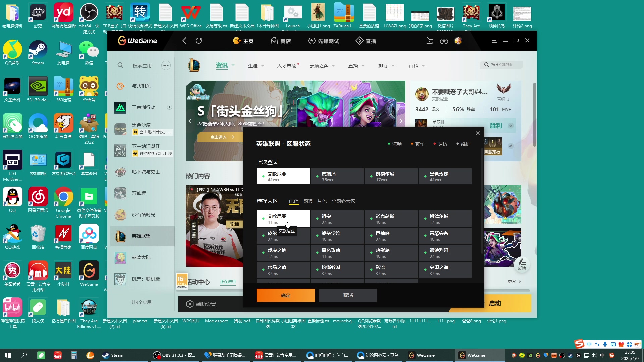
Task: Expand the 百科 dropdown
Action: pos(423,66)
